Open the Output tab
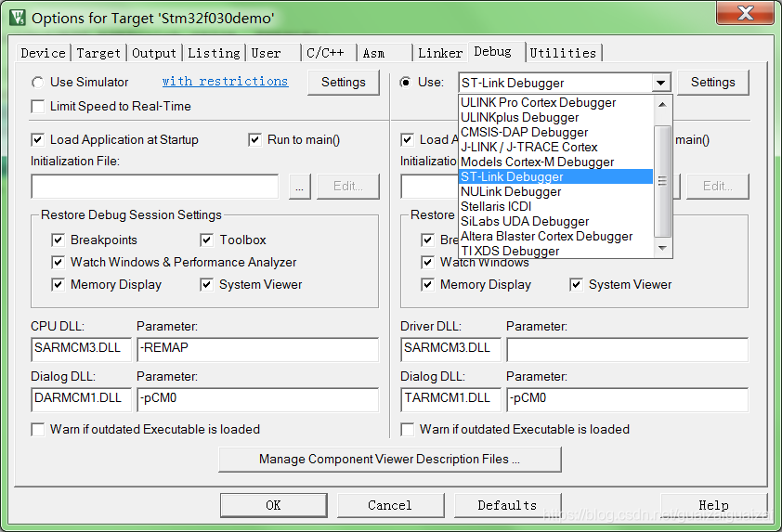782x532 pixels. (x=153, y=53)
